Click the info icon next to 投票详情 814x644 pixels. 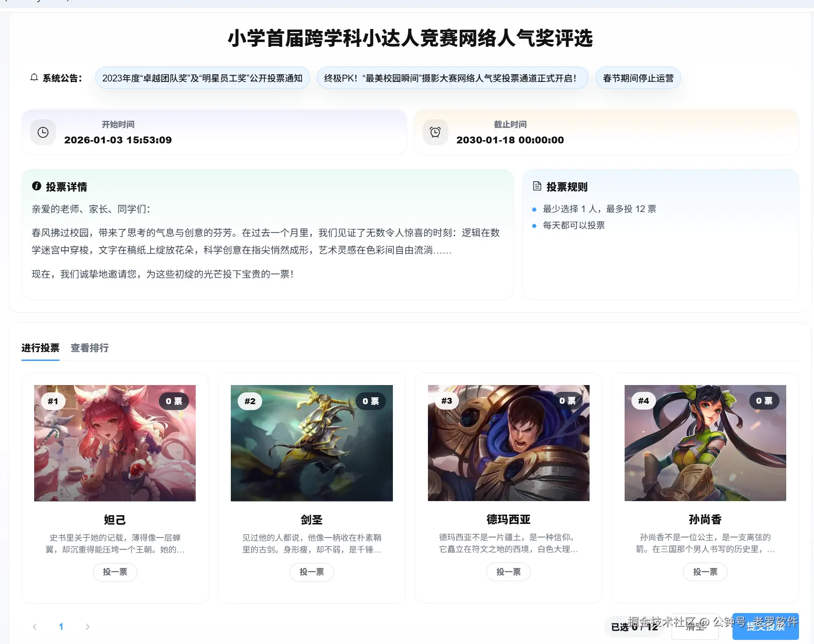pos(36,186)
